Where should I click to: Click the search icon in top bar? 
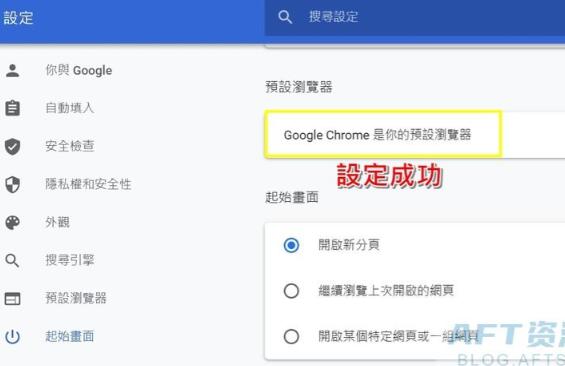point(285,17)
